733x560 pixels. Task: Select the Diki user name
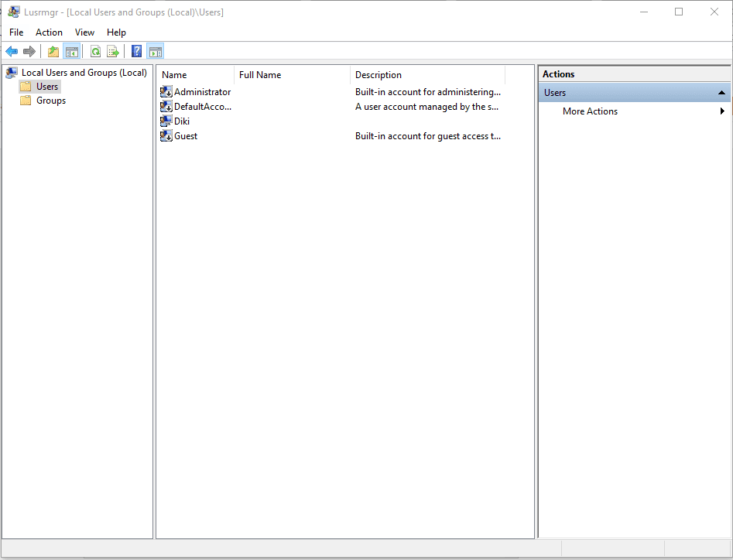[x=182, y=121]
